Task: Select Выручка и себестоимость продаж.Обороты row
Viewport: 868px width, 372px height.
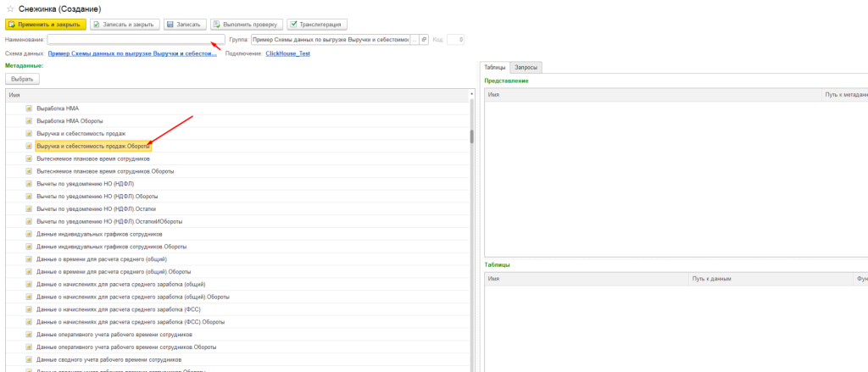Action: tap(93, 146)
